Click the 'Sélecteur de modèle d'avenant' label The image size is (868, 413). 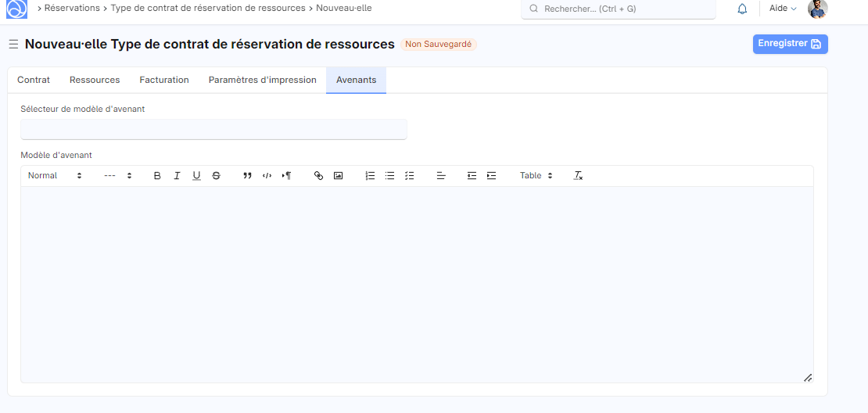[82, 109]
